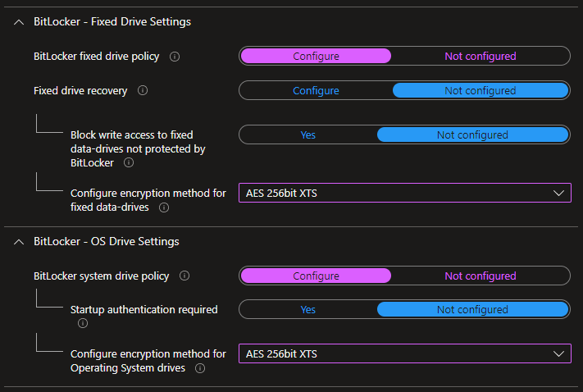The width and height of the screenshot is (583, 392).
Task: Click info icon for fixed data-drives encryption method
Action: [x=163, y=208]
